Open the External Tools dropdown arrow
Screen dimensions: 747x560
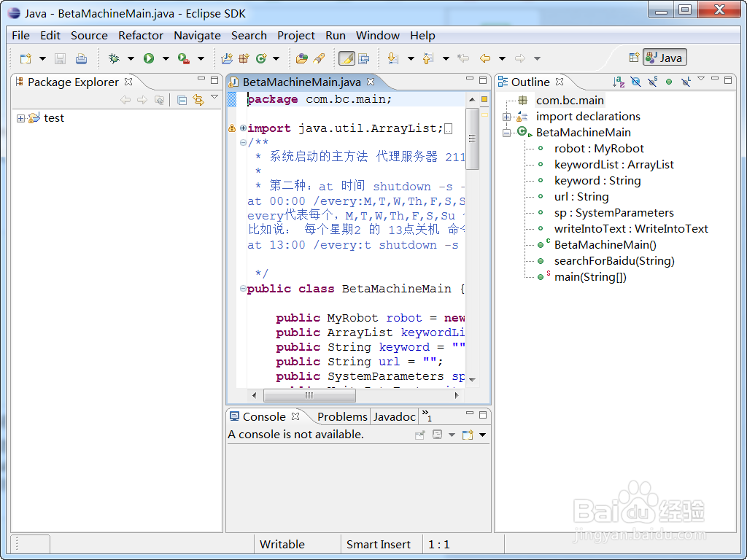pos(201,58)
